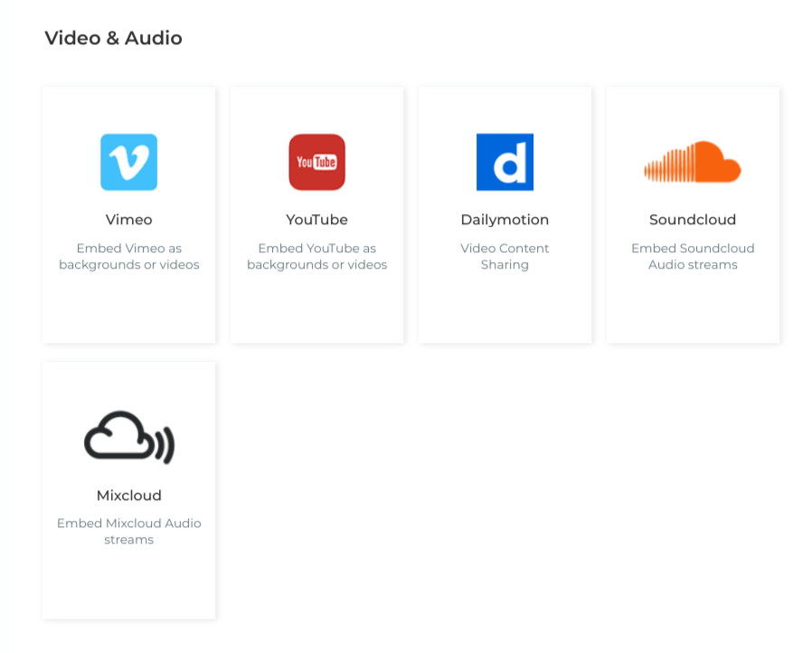Screen dimensions: 812x653
Task: Click the Mixcloud cloud icon
Action: [x=129, y=438]
